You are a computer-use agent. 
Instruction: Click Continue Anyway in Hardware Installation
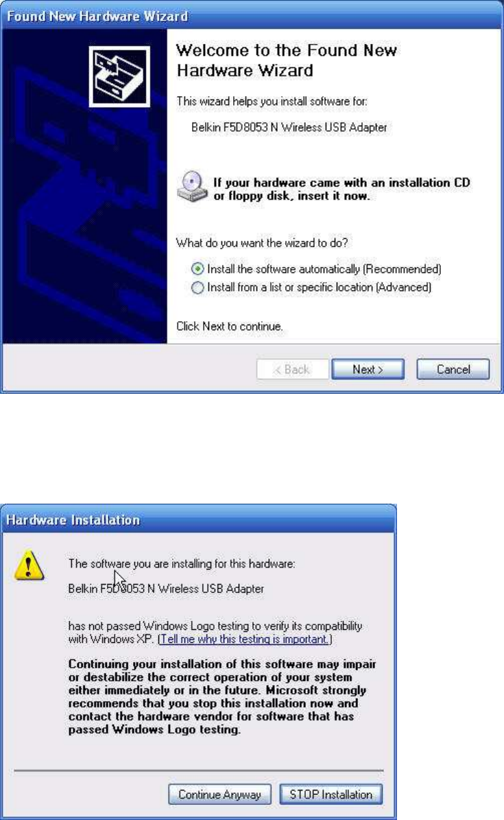(219, 795)
